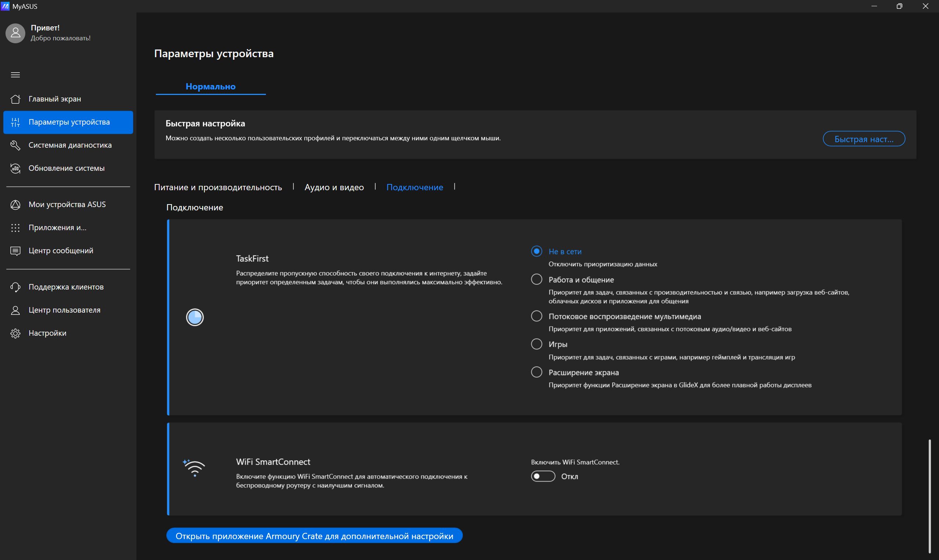Click the TaskFirst pie chart icon
The image size is (939, 560).
pyautogui.click(x=195, y=317)
